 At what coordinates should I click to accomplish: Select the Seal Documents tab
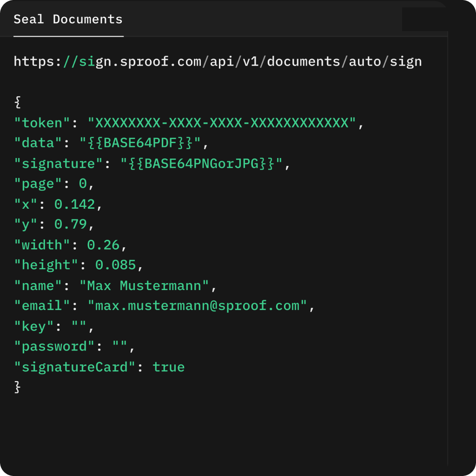68,20
